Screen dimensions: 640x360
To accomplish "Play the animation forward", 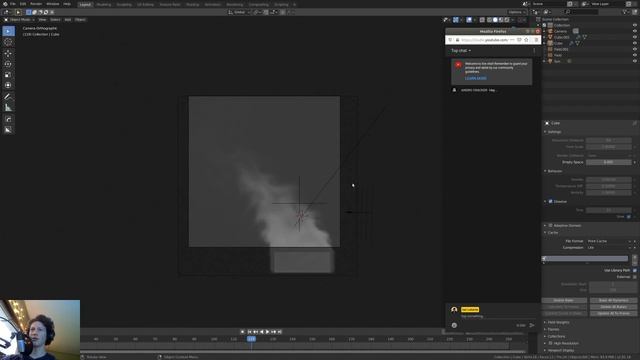I will coord(268,332).
